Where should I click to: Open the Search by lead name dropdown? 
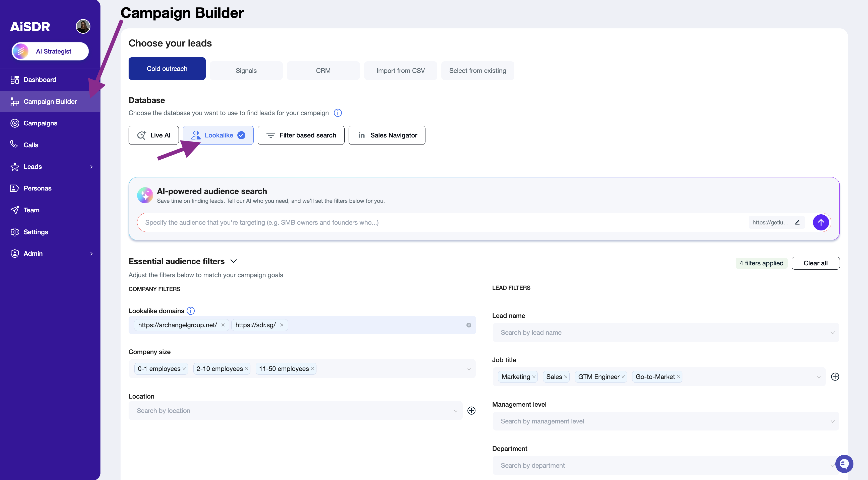tap(666, 333)
